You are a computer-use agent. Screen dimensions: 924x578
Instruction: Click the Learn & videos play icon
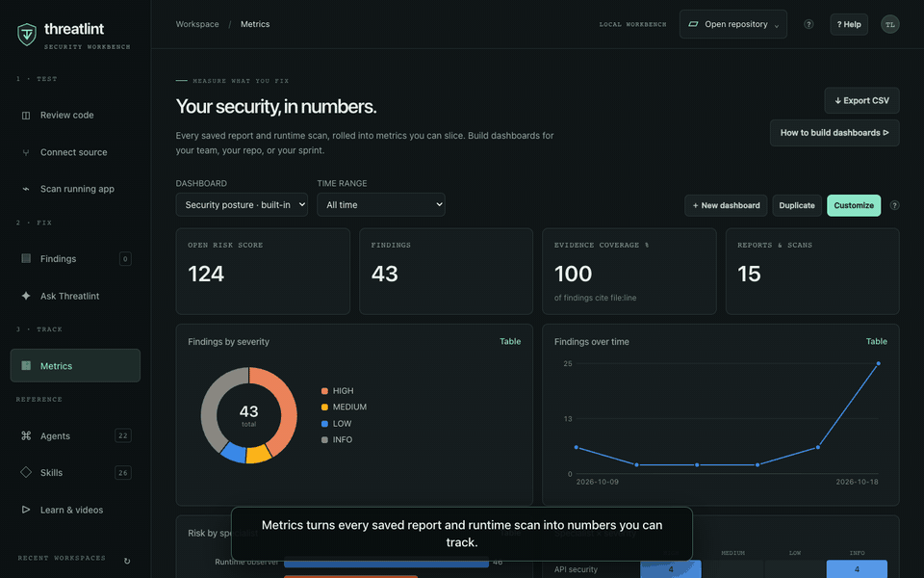(26, 510)
